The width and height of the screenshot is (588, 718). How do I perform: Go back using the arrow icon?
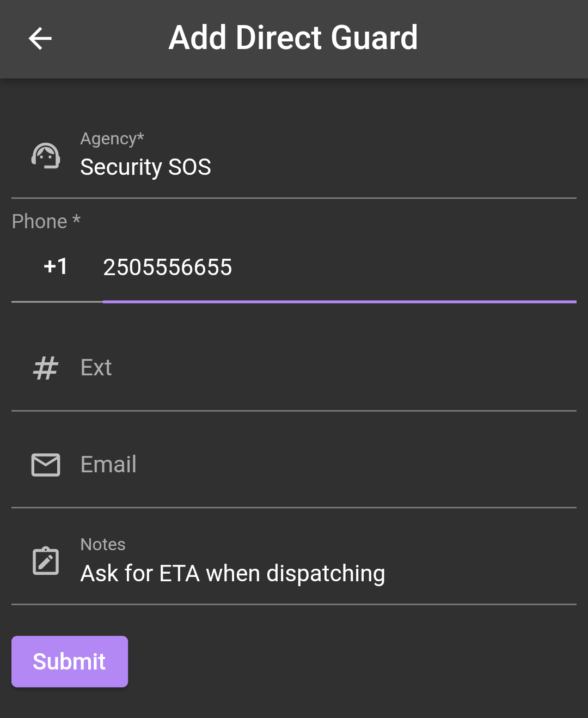point(40,39)
